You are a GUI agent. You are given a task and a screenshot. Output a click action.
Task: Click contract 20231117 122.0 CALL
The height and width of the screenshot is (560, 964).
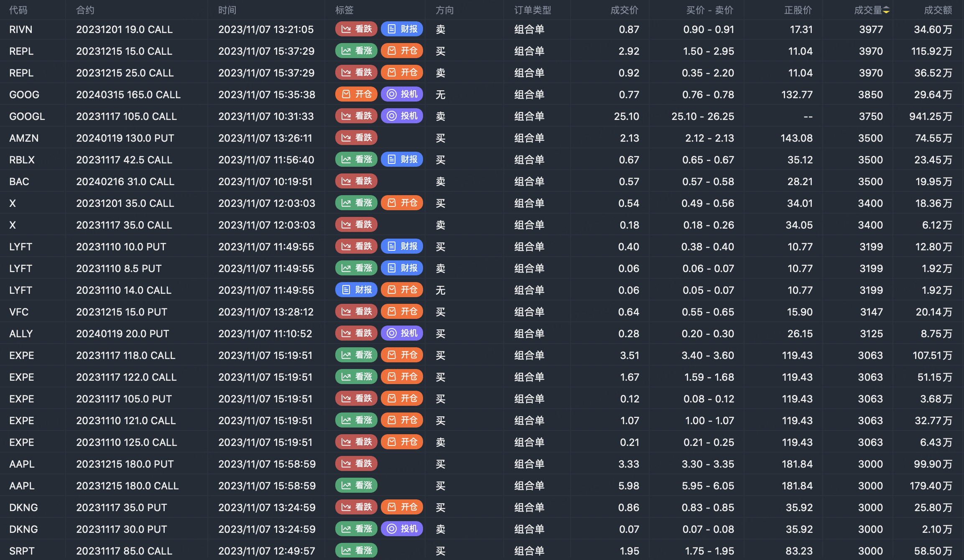[x=126, y=377]
